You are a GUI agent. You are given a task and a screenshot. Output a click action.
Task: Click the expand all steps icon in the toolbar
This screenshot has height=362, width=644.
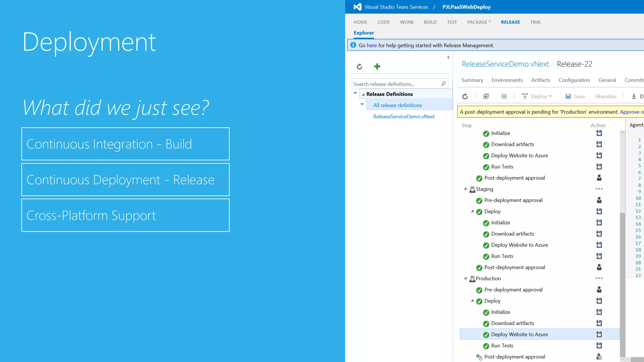[x=486, y=96]
